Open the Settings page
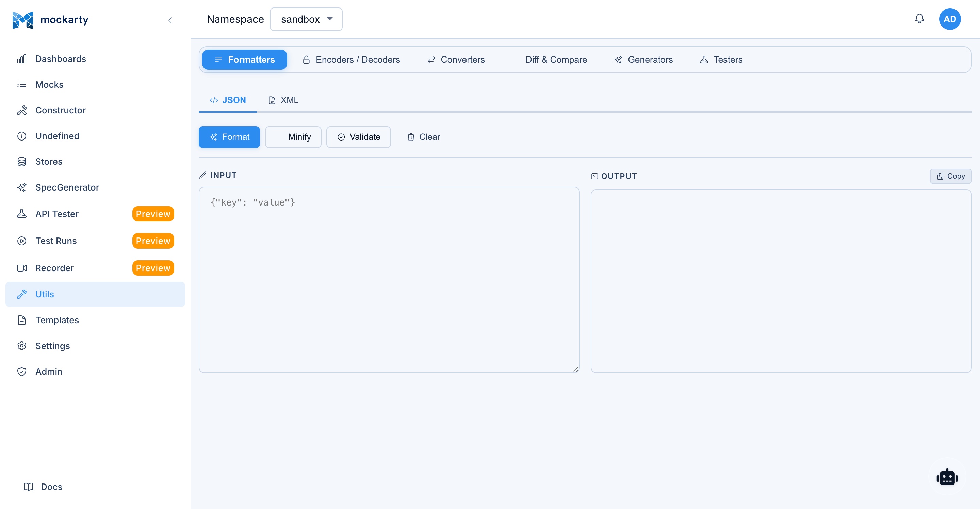980x509 pixels. click(x=95, y=346)
